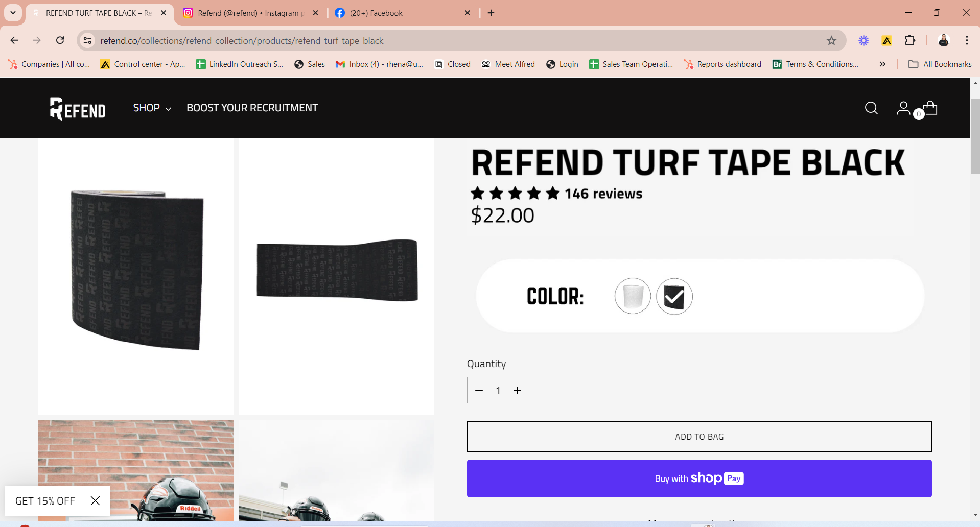Increase quantity with plus button
The width and height of the screenshot is (980, 527).
[x=518, y=391]
